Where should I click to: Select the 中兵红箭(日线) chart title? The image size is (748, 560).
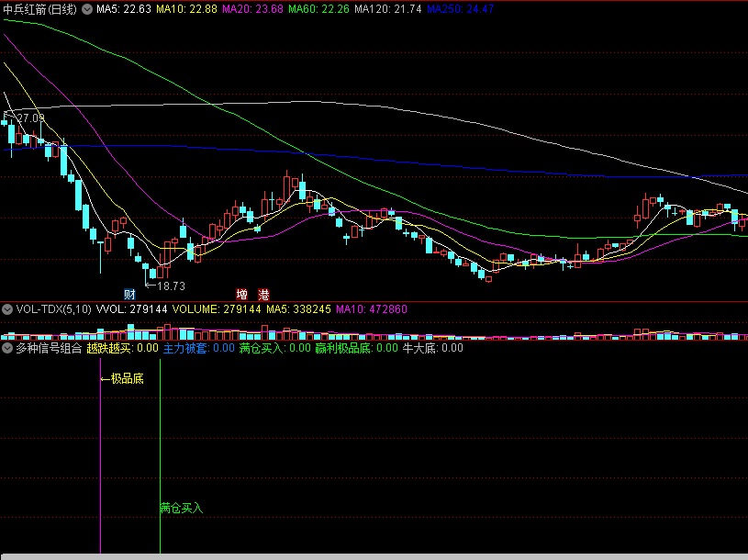pos(40,9)
